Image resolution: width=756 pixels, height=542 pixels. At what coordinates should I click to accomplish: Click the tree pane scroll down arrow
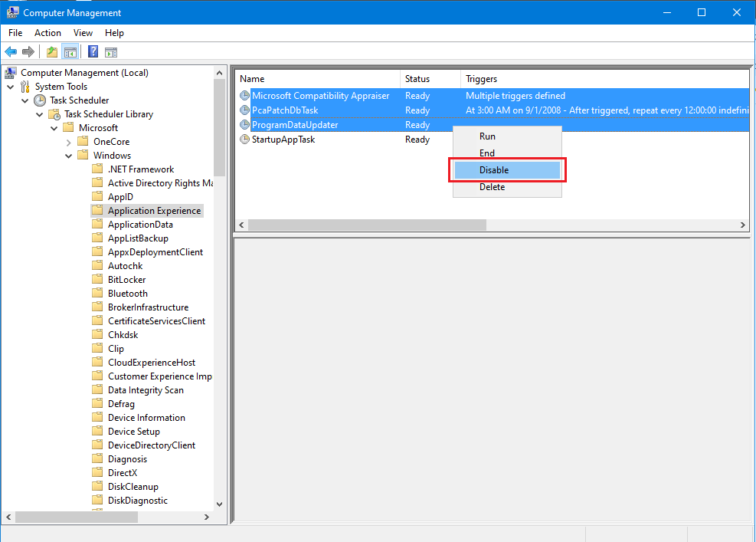click(x=219, y=504)
